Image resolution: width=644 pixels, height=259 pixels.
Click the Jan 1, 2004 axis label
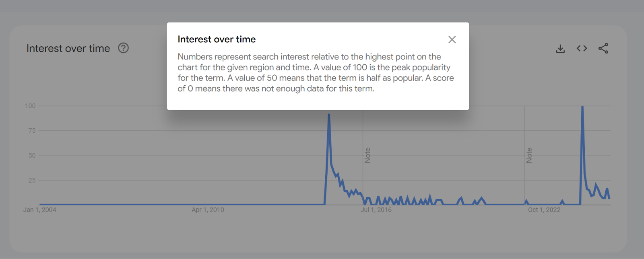pyautogui.click(x=40, y=210)
